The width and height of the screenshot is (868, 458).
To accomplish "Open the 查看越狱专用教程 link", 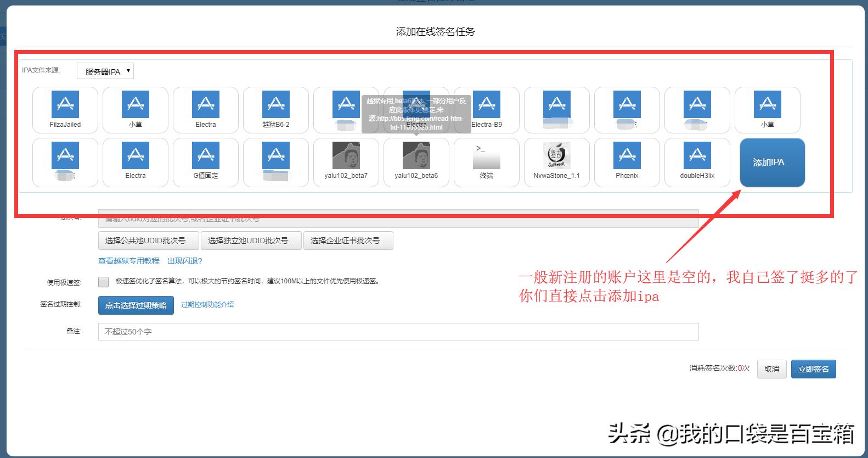I will (x=129, y=261).
